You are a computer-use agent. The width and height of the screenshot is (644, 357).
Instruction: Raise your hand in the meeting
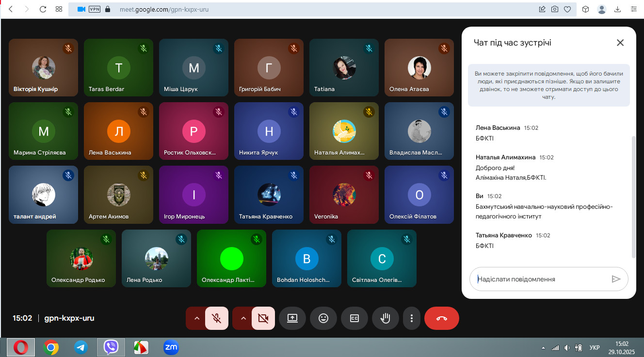pos(386,318)
